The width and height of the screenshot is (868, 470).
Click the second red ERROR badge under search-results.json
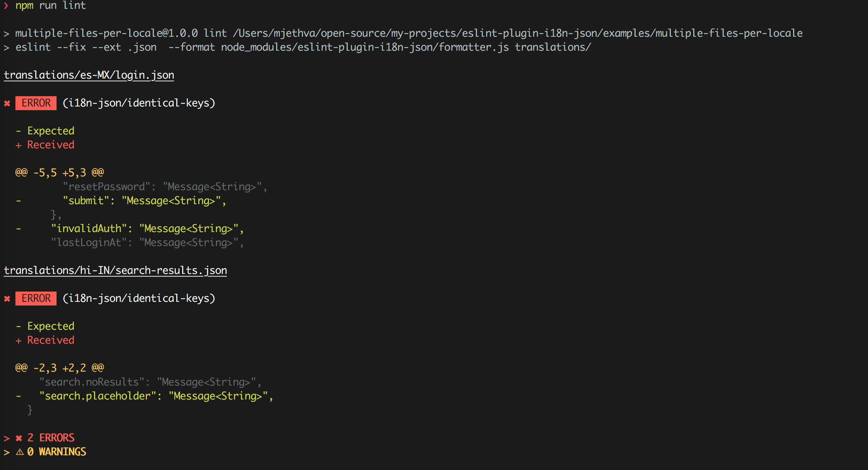tap(36, 299)
